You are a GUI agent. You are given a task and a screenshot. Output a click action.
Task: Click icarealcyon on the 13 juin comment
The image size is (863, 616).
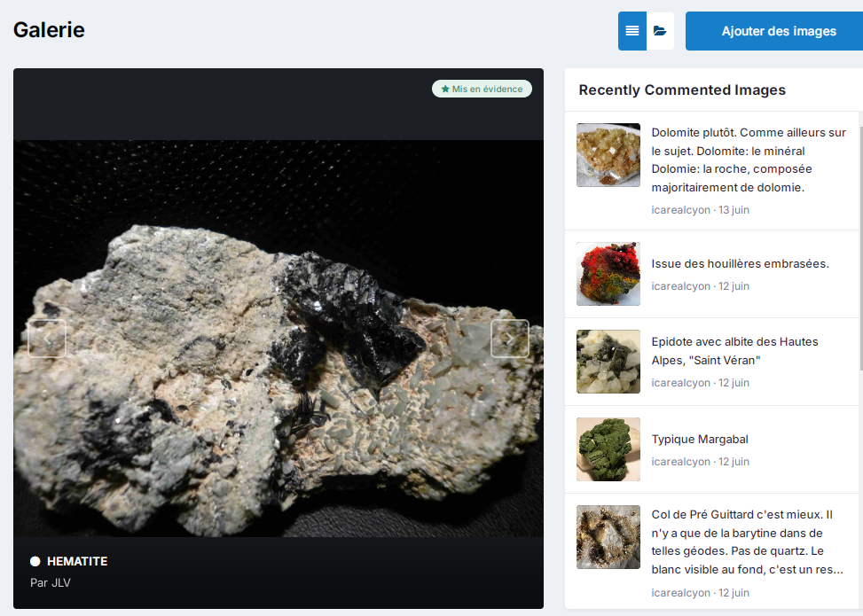(681, 209)
